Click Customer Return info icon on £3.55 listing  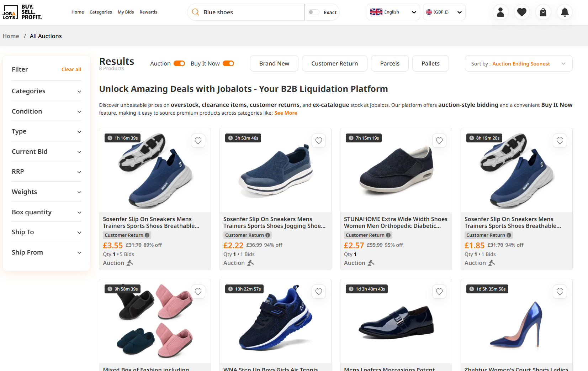point(147,235)
